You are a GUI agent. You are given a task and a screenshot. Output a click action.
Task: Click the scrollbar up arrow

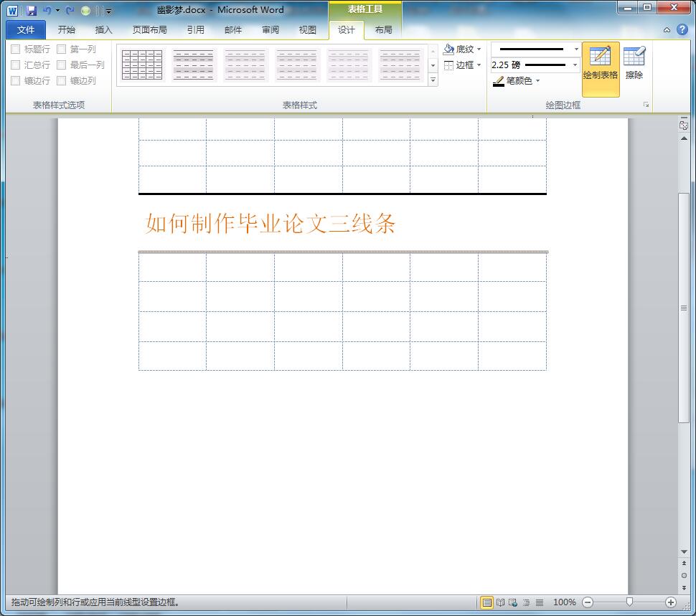click(684, 139)
